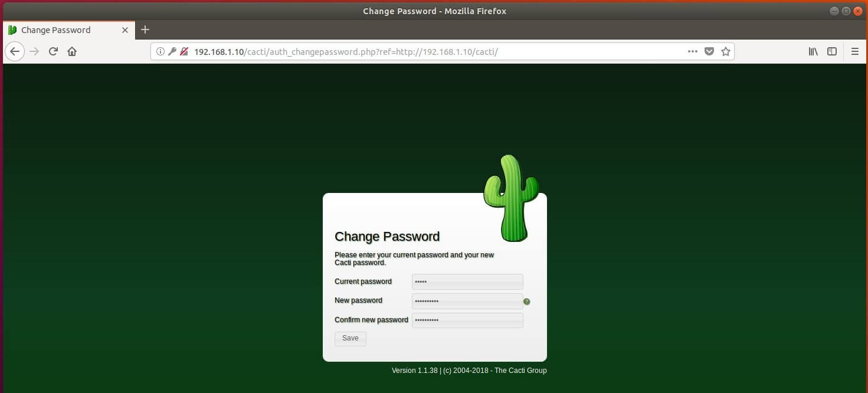868x393 pixels.
Task: Bookmark this page with the star
Action: tap(726, 51)
